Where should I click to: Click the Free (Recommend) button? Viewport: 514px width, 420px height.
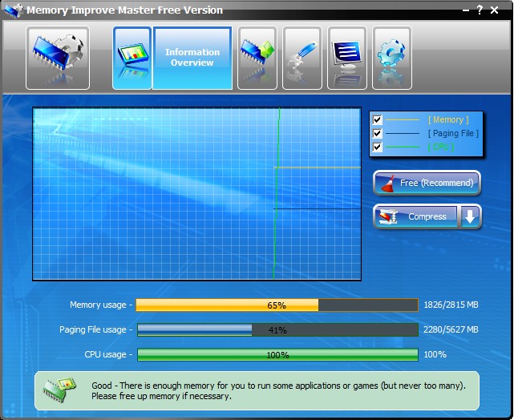tap(427, 183)
